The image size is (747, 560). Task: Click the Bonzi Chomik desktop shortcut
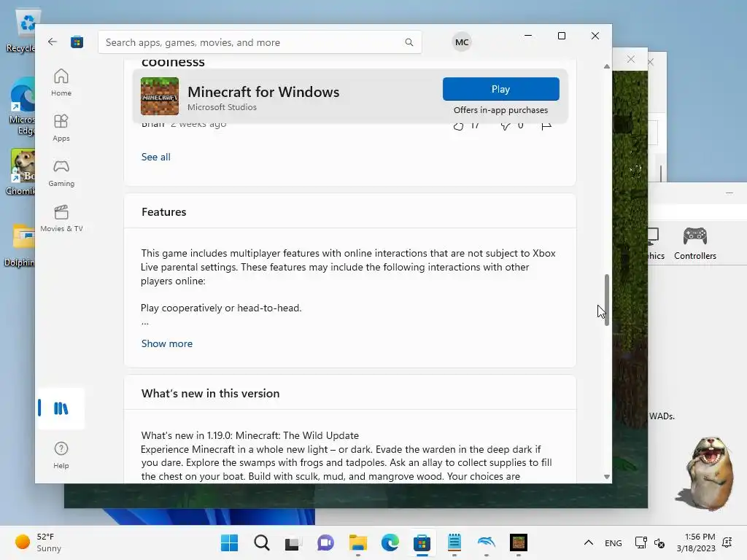pos(21,172)
